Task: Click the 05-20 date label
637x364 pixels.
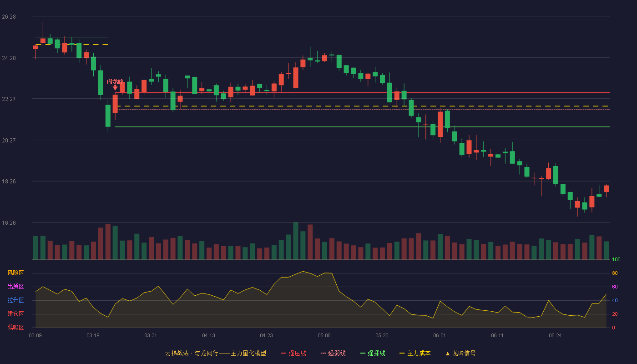Action: (x=382, y=335)
